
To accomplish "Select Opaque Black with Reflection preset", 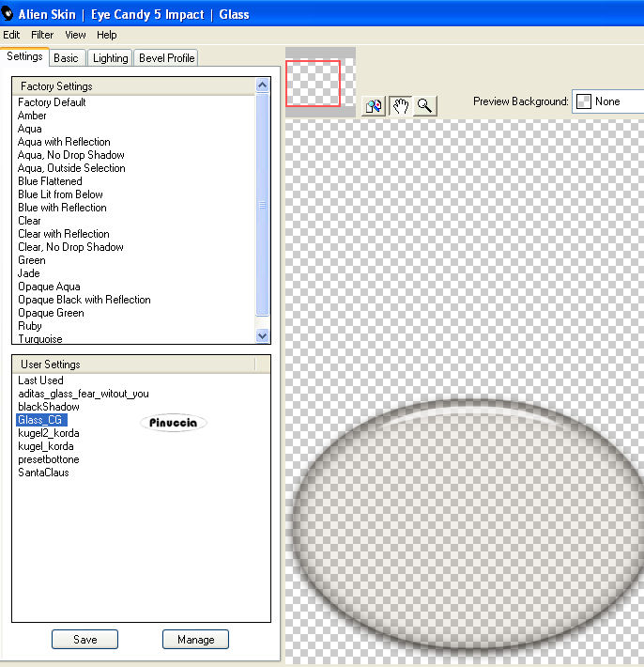I will [x=84, y=301].
